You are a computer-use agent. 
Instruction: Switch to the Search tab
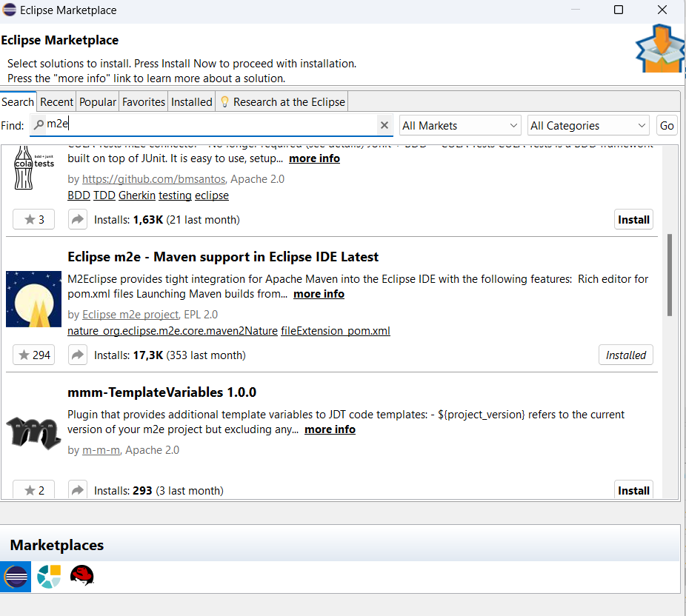point(18,102)
